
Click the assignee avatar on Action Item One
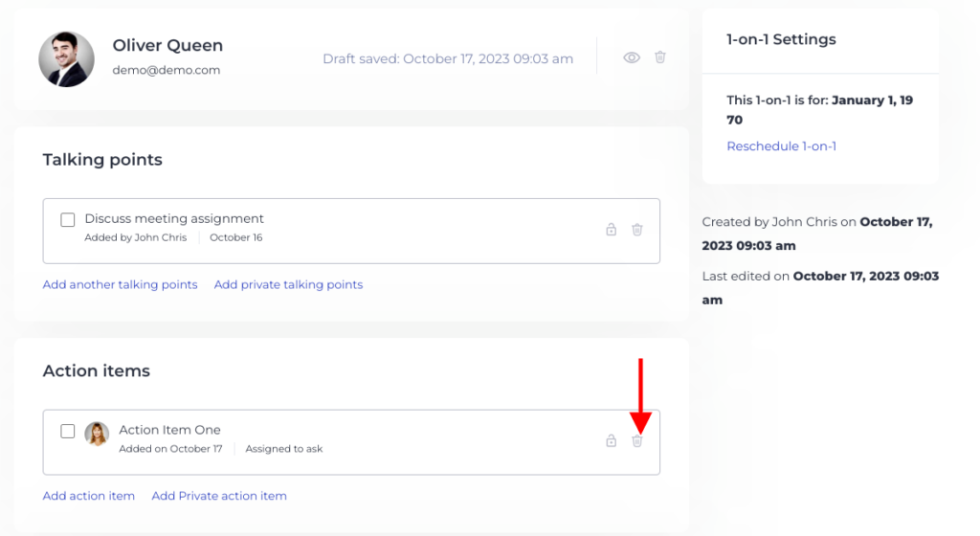pos(97,434)
